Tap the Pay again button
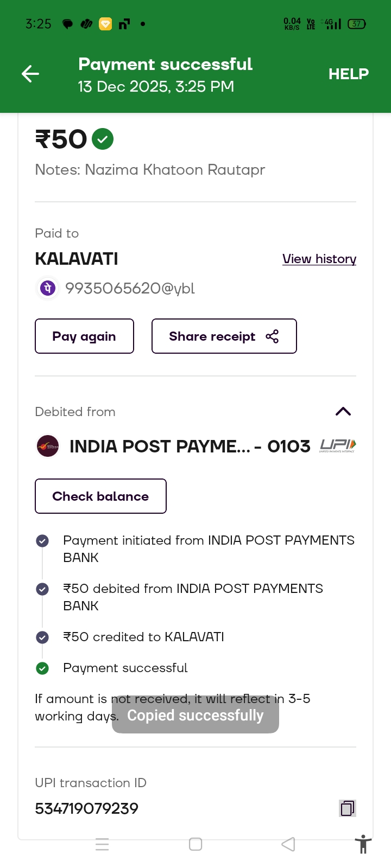Viewport: 391px width, 868px height. pyautogui.click(x=84, y=336)
